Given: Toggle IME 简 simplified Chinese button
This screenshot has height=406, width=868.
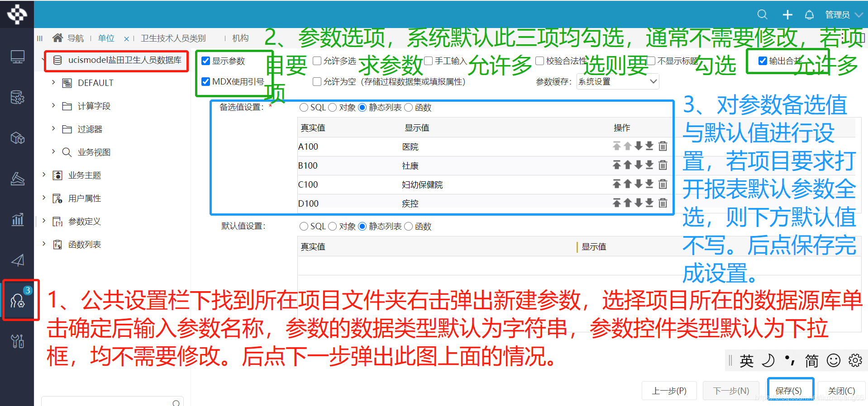Looking at the screenshot, I should 811,360.
